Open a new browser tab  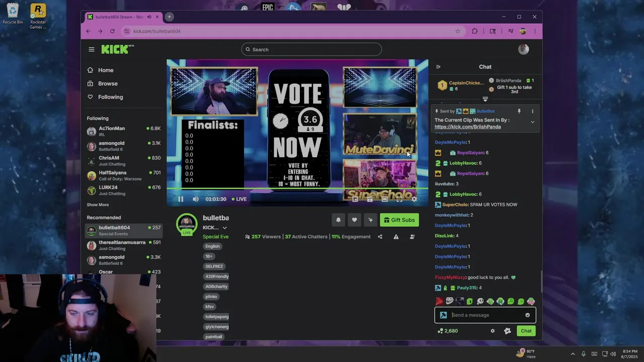170,17
